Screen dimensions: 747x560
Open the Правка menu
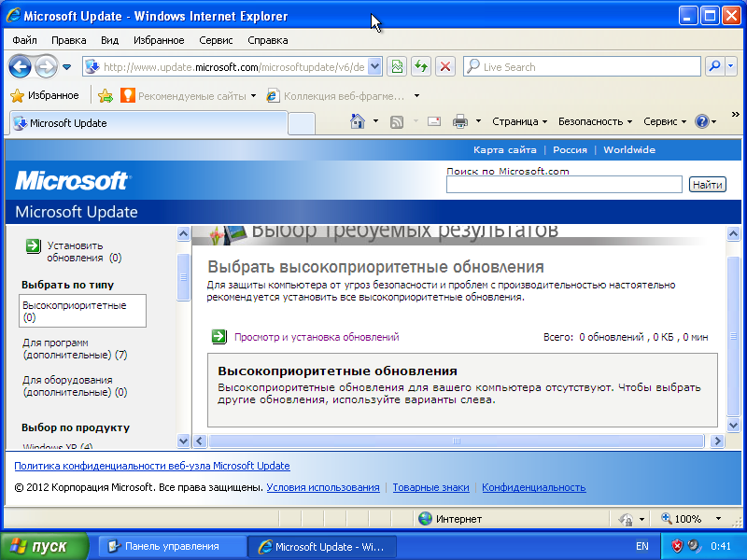68,40
